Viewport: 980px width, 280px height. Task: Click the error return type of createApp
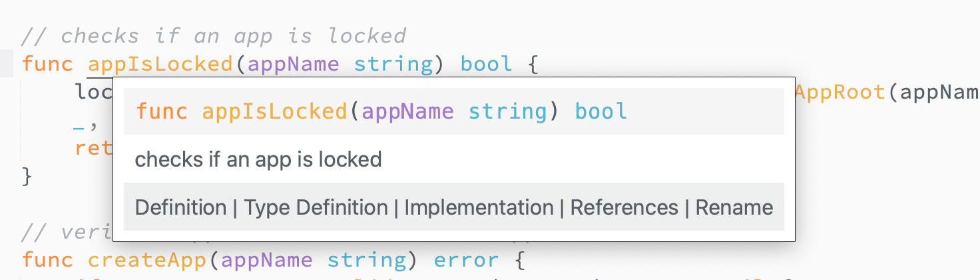467,259
